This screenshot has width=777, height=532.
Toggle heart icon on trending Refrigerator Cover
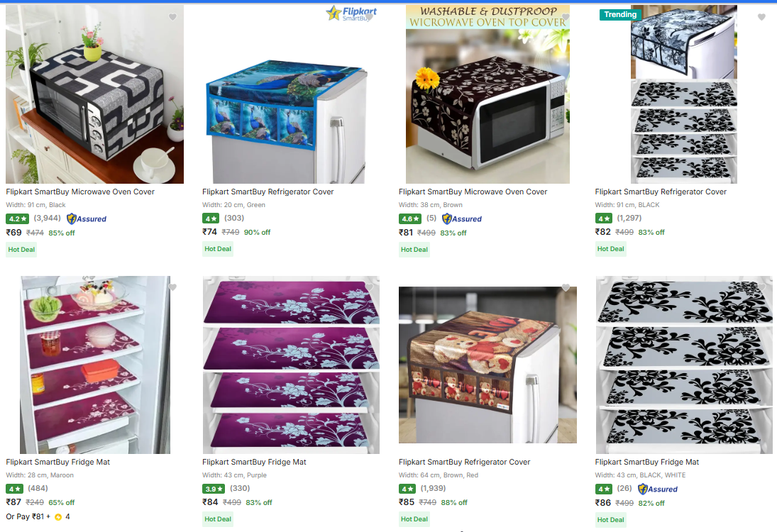point(761,17)
